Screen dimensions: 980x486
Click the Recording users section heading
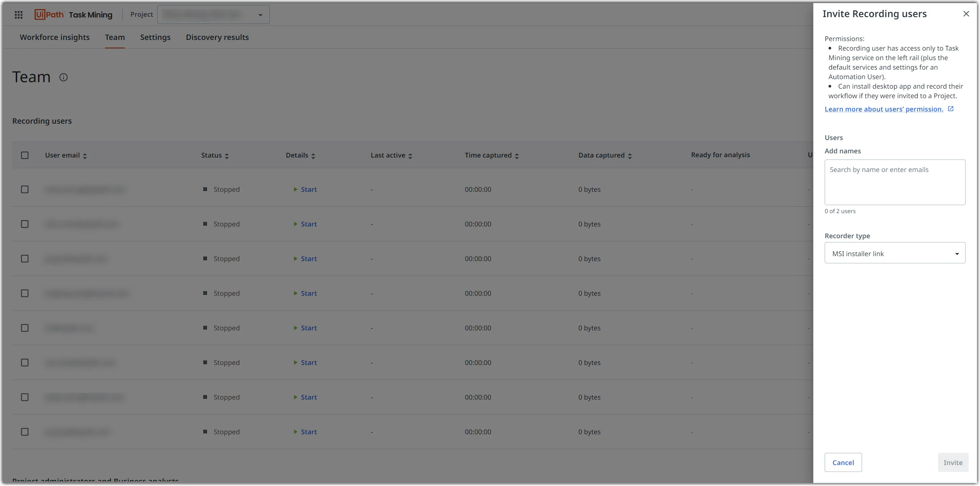point(42,121)
